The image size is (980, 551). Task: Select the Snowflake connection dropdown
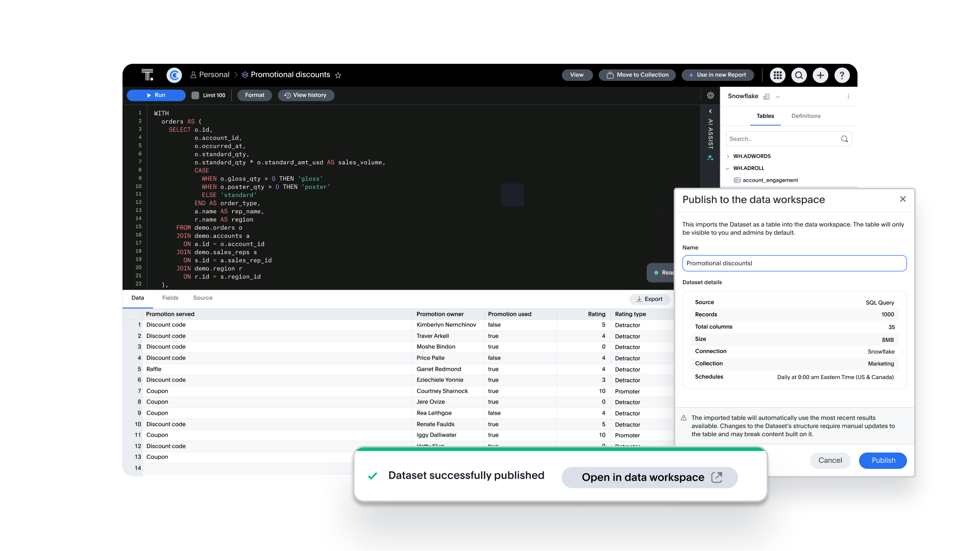click(x=777, y=96)
